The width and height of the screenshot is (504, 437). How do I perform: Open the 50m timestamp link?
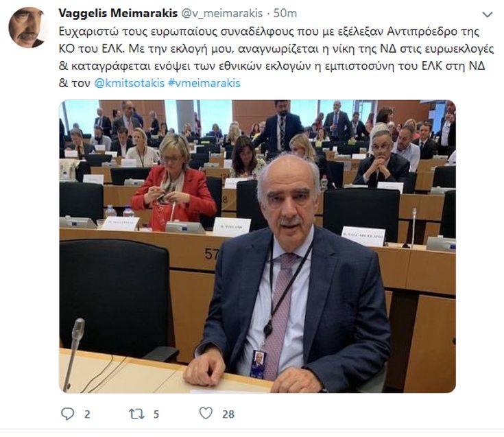coord(285,14)
